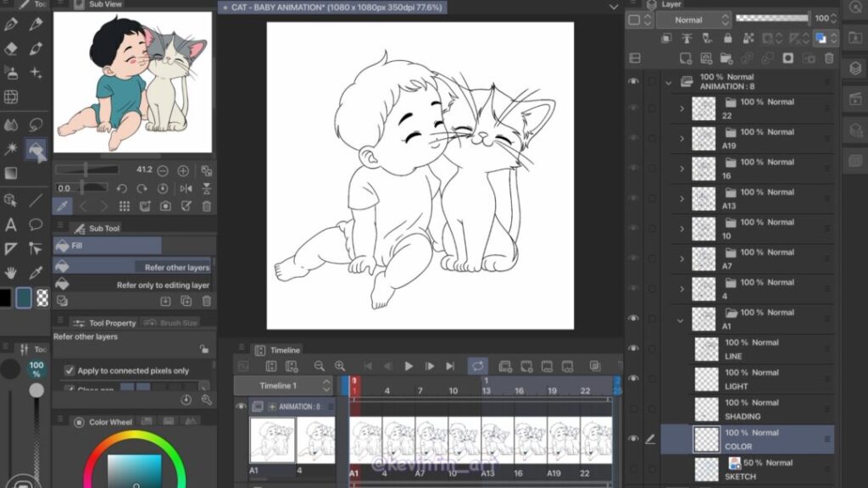Image resolution: width=868 pixels, height=488 pixels.
Task: Click the layer opacity slider
Action: point(771,18)
